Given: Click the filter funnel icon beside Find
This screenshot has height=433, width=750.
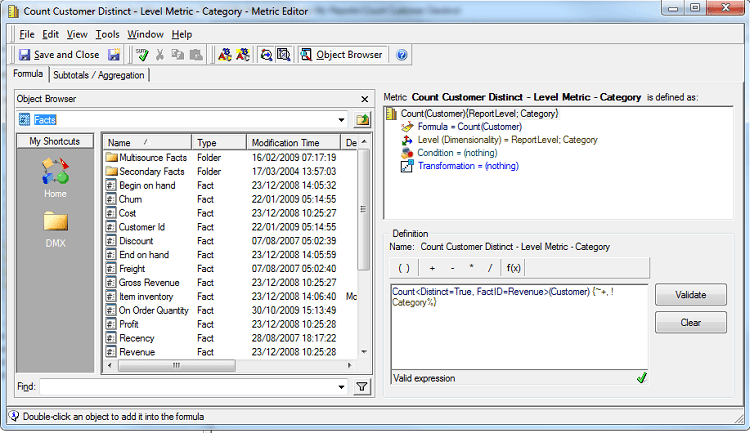Looking at the screenshot, I should click(362, 386).
